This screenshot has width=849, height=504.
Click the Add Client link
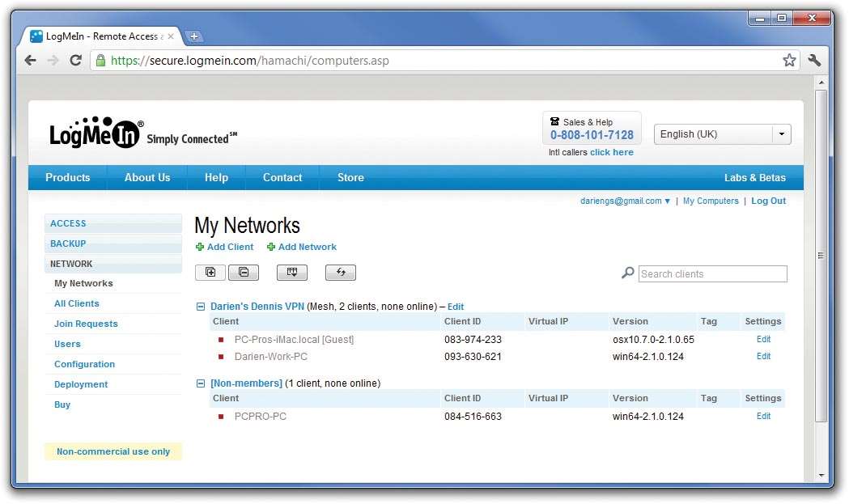coord(230,247)
